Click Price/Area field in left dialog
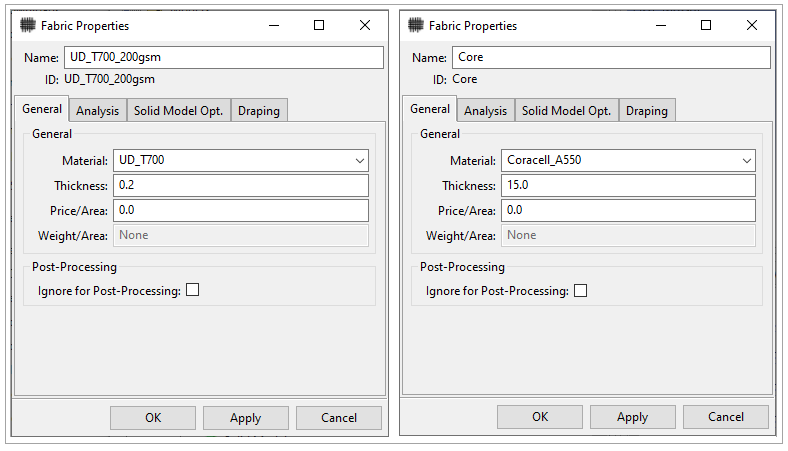The height and width of the screenshot is (451, 788). pos(241,210)
